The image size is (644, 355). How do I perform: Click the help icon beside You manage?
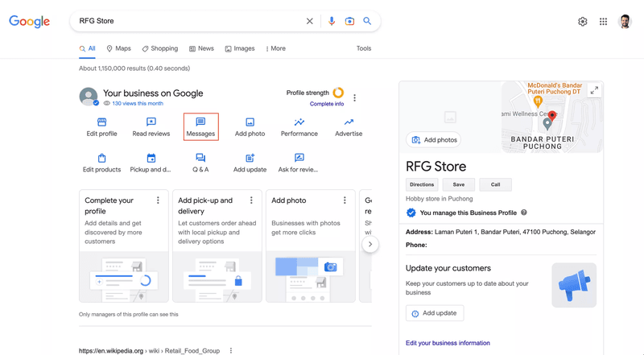524,213
